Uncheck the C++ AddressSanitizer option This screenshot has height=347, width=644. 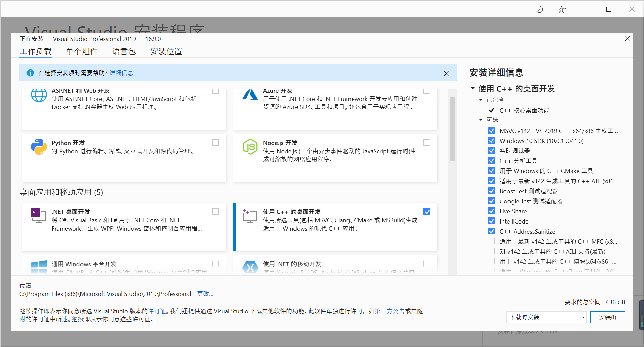click(x=491, y=231)
